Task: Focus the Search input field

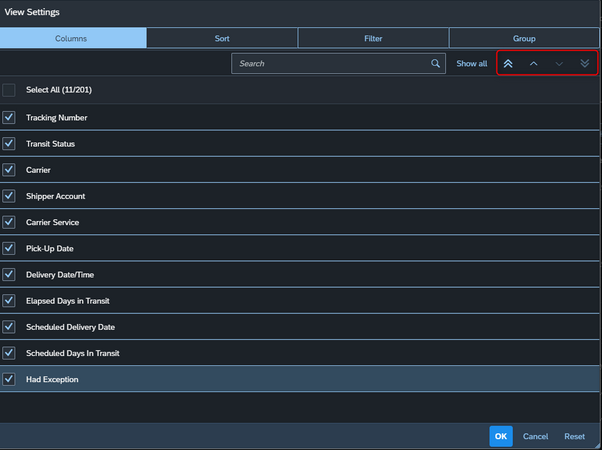Action: pos(338,63)
